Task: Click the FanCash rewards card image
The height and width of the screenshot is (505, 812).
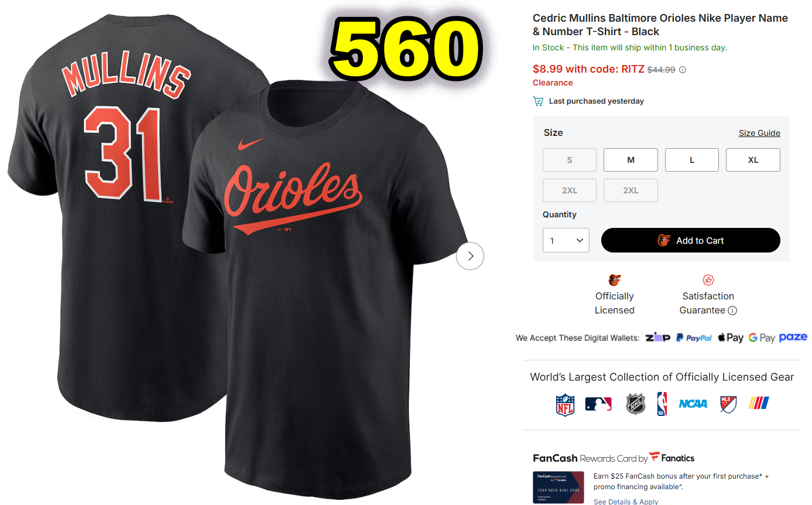Action: tap(558, 487)
